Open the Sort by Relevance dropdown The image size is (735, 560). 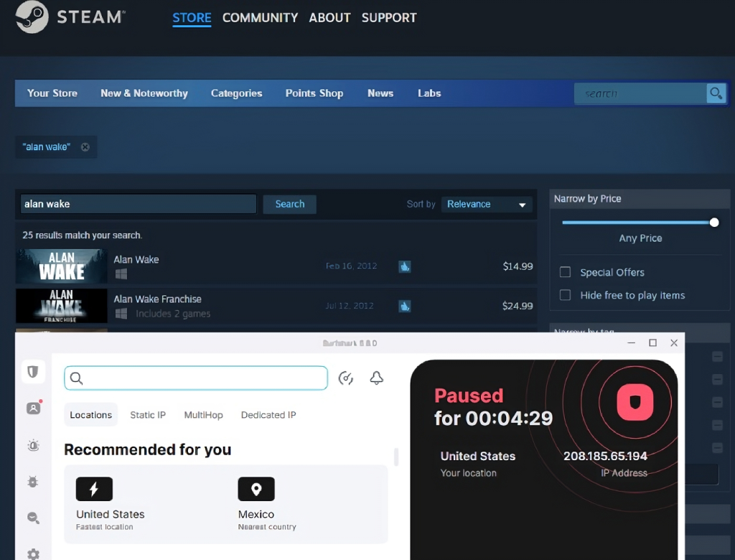(x=487, y=205)
